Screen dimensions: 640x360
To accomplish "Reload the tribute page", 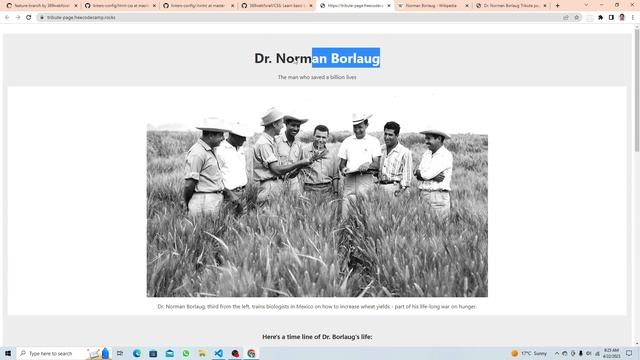I will (x=29, y=18).
